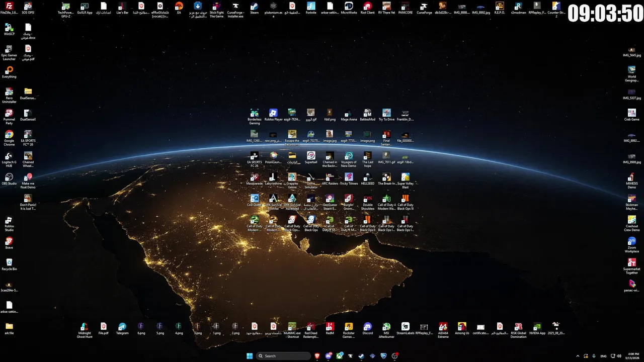
Task: Open Liar's Bar game shortcut
Action: pos(122,8)
